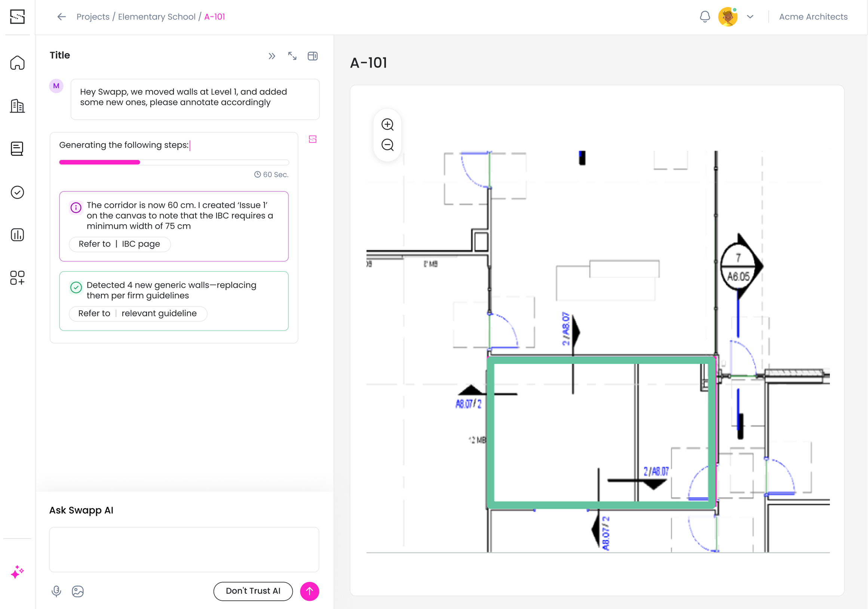Click the M user avatar in the chat
The height and width of the screenshot is (609, 868).
pyautogui.click(x=56, y=86)
